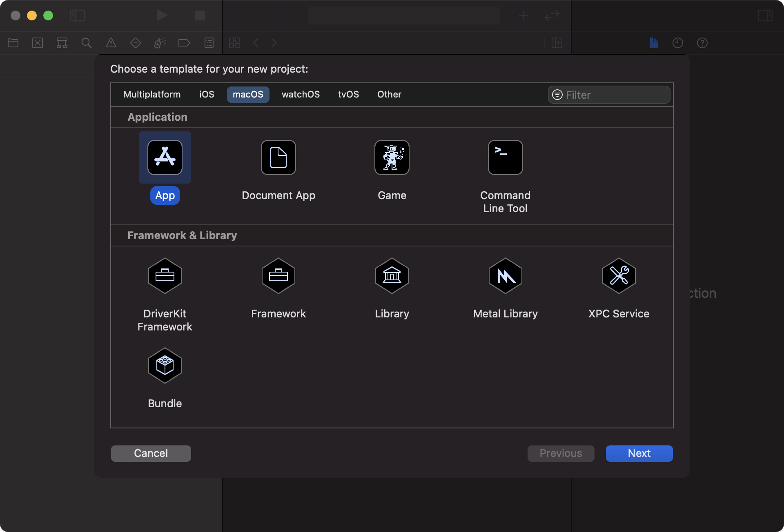This screenshot has height=532, width=784.
Task: Select the Framework template icon
Action: tap(278, 276)
